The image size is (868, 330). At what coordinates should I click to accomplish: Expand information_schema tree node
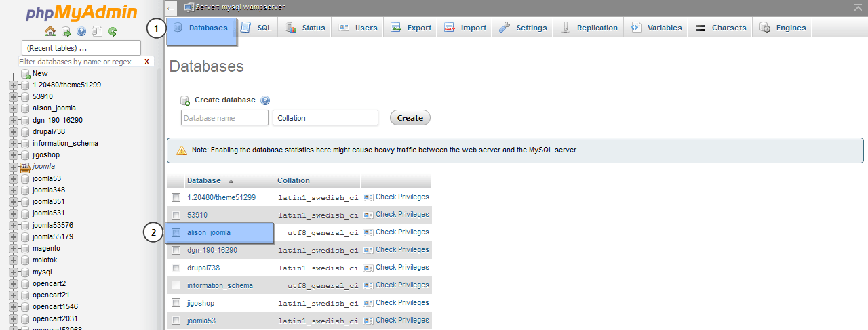coord(14,144)
